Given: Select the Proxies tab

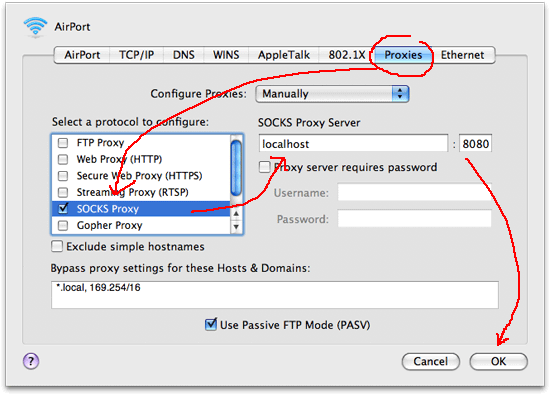Looking at the screenshot, I should click(x=403, y=55).
